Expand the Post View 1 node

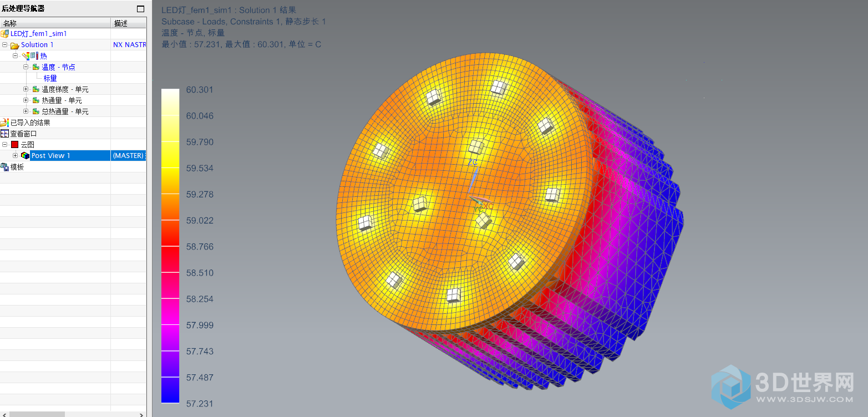(x=16, y=156)
